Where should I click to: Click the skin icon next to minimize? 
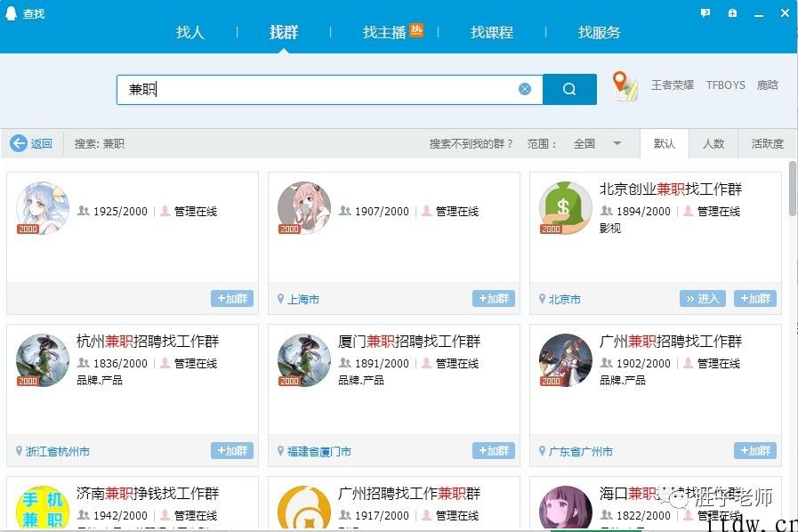(732, 13)
